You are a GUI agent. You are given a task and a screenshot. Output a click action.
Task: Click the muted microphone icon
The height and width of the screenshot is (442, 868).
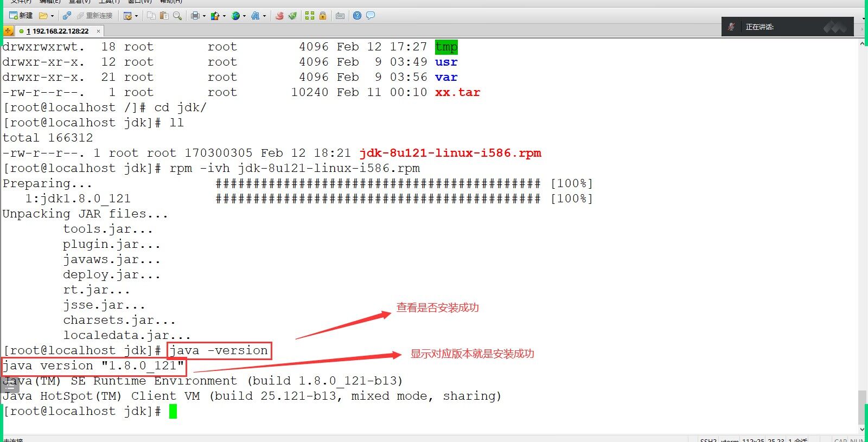[x=731, y=27]
